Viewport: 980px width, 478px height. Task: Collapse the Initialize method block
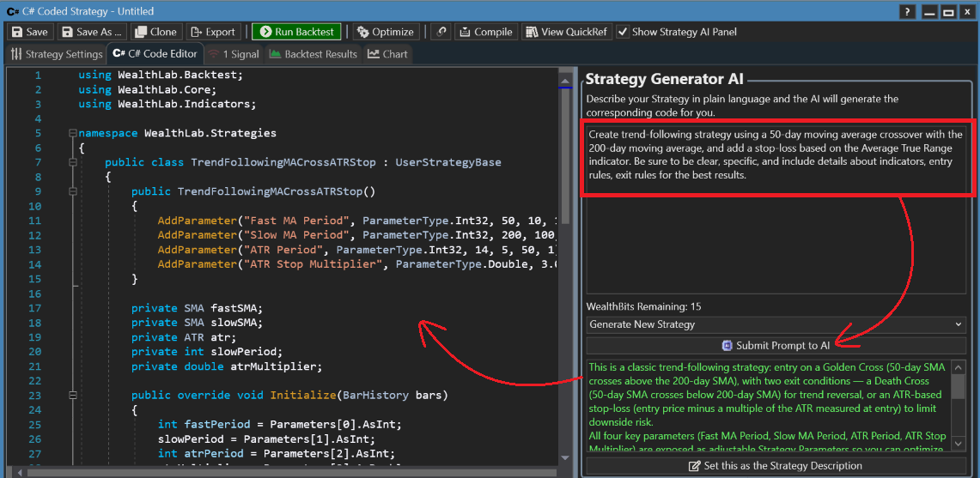(x=73, y=396)
